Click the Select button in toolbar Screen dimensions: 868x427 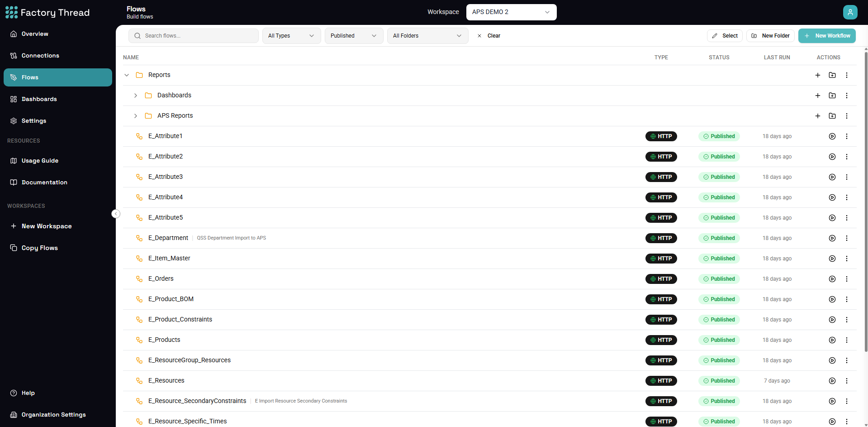[x=725, y=36]
